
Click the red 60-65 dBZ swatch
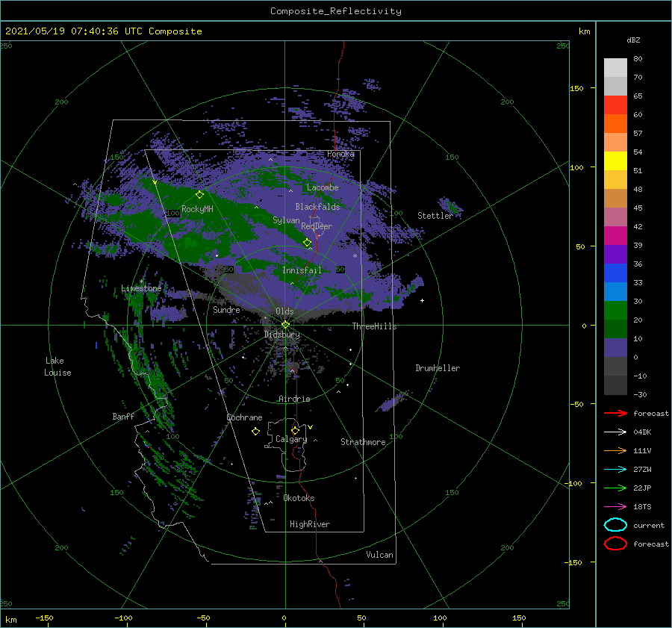tap(615, 105)
